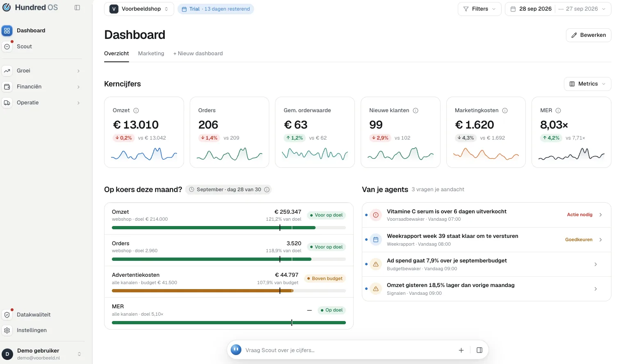618x364 pixels.
Task: Click the red alert icon of Vitamine C serum
Action: [376, 215]
